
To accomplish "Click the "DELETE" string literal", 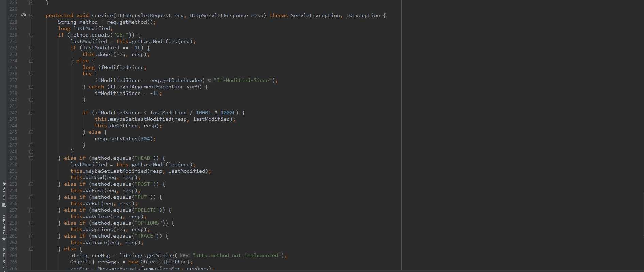I will click(x=147, y=210).
